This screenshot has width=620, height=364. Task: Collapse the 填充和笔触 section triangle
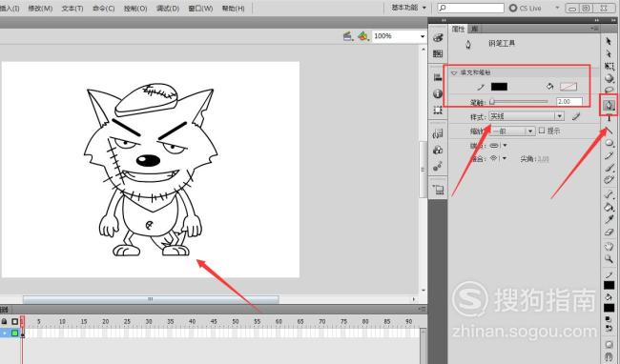pyautogui.click(x=454, y=72)
